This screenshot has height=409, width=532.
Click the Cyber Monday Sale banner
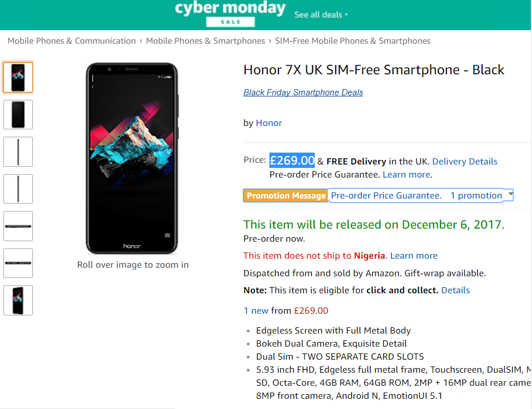(230, 13)
